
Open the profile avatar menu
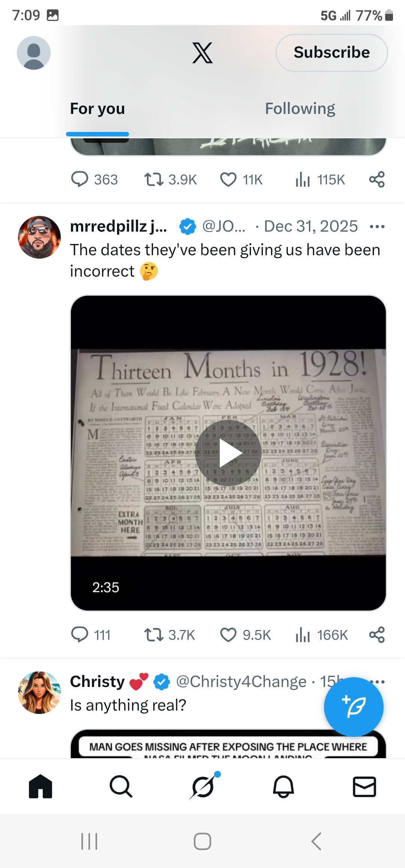point(34,53)
